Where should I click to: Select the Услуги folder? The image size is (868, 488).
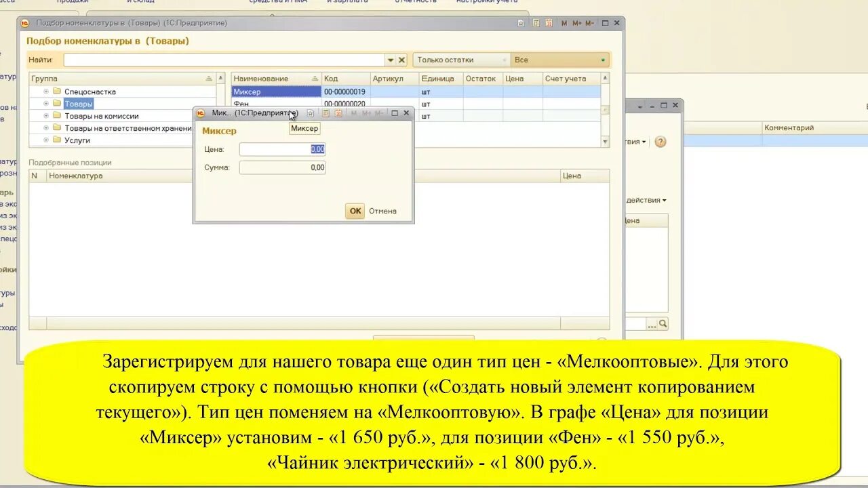pos(77,140)
